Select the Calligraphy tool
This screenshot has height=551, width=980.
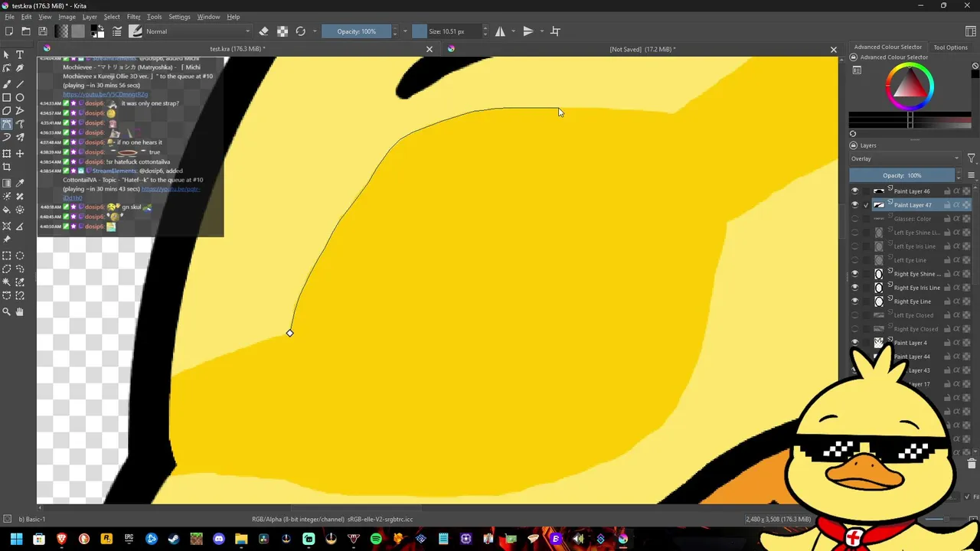click(x=20, y=69)
